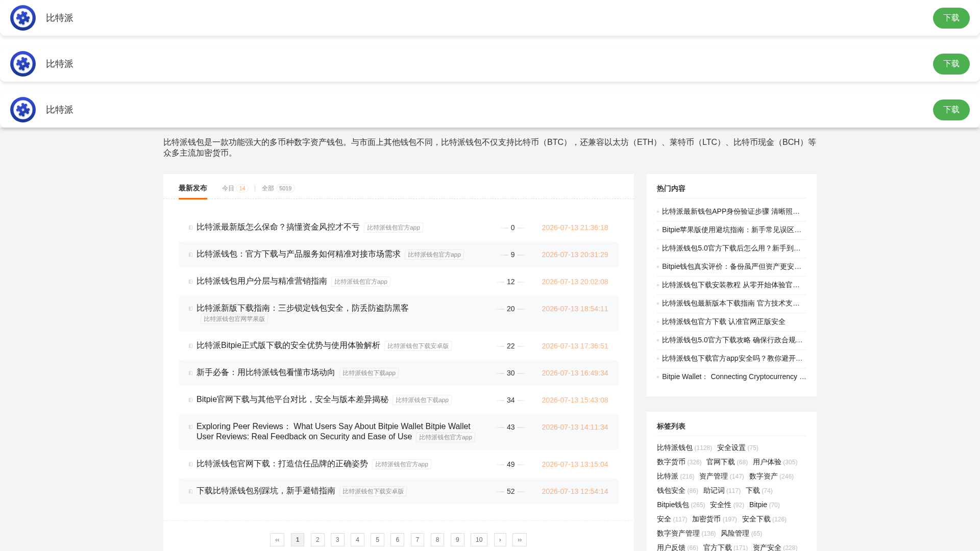Go to page 8

click(437, 540)
